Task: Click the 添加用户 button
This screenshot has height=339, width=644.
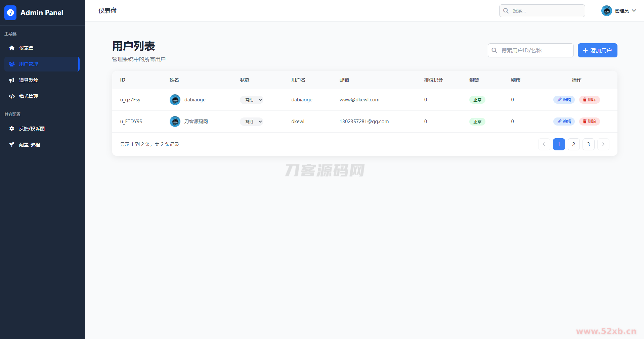Action: [x=597, y=50]
